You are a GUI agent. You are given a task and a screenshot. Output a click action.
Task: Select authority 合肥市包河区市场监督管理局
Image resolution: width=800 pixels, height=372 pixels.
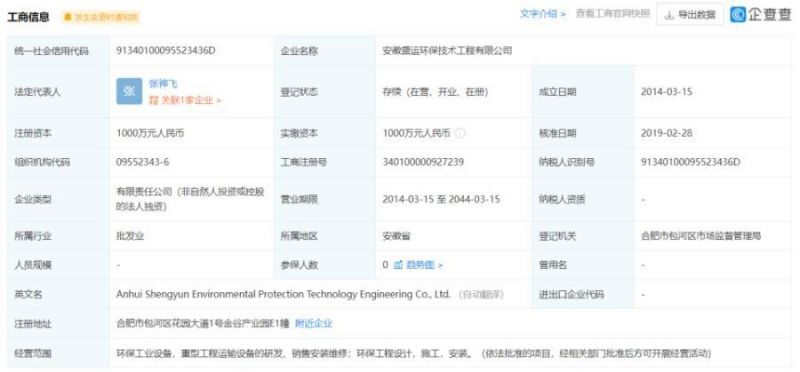coord(701,236)
